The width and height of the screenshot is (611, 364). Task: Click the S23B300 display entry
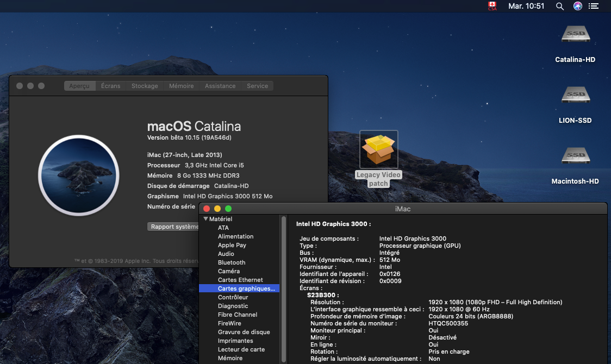[x=323, y=295]
